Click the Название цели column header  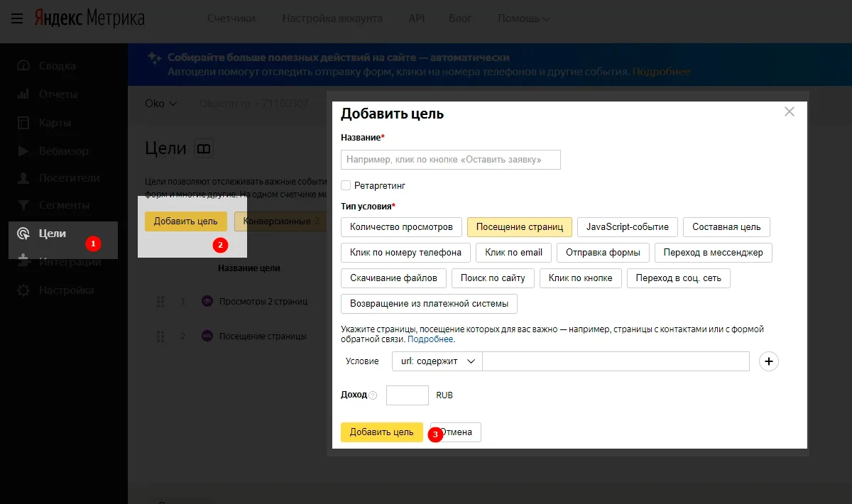coord(249,268)
